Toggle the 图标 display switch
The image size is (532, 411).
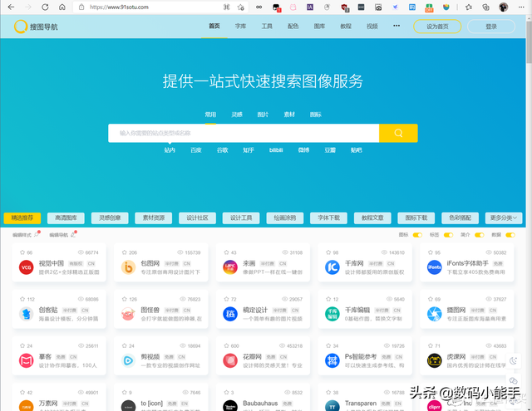pyautogui.click(x=417, y=235)
